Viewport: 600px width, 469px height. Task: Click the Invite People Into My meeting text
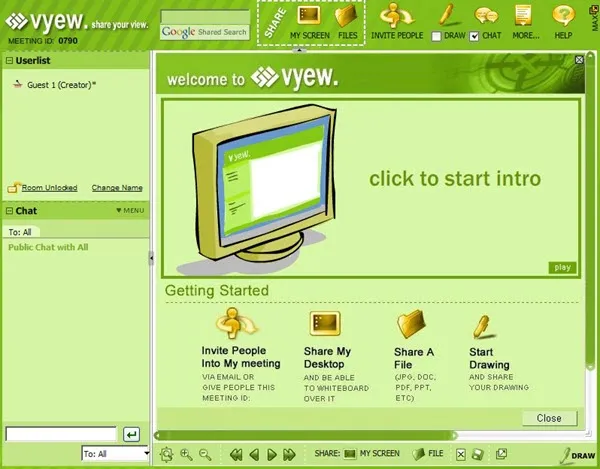point(241,357)
